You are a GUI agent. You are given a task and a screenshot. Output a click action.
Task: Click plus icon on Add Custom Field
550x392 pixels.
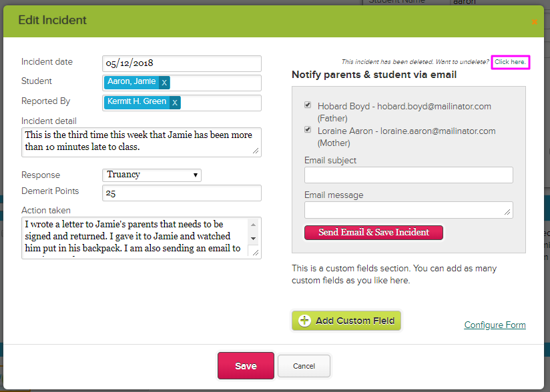click(304, 321)
